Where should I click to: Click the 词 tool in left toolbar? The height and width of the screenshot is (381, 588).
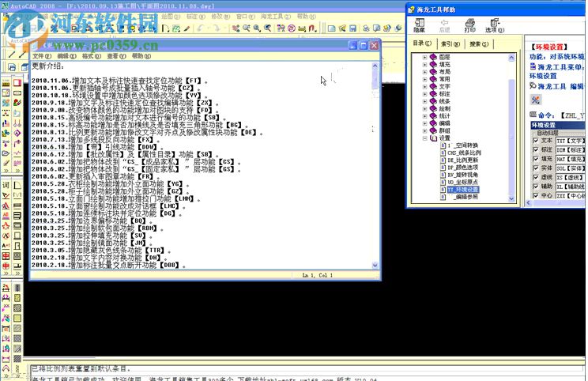pyautogui.click(x=6, y=185)
